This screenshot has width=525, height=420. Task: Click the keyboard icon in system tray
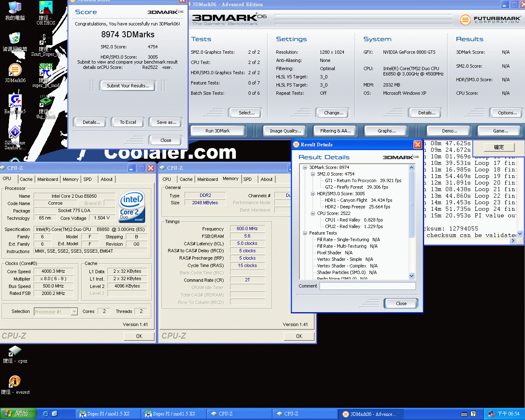click(x=464, y=414)
